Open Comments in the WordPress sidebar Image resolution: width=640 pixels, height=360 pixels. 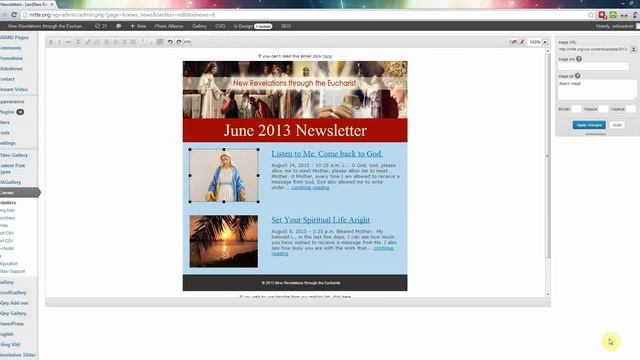11,48
